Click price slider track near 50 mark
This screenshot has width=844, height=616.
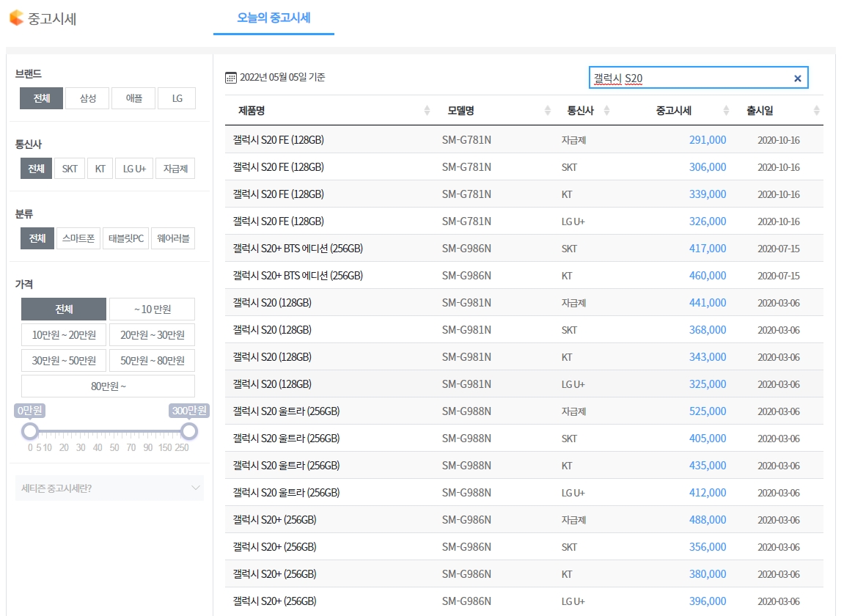[x=114, y=432]
